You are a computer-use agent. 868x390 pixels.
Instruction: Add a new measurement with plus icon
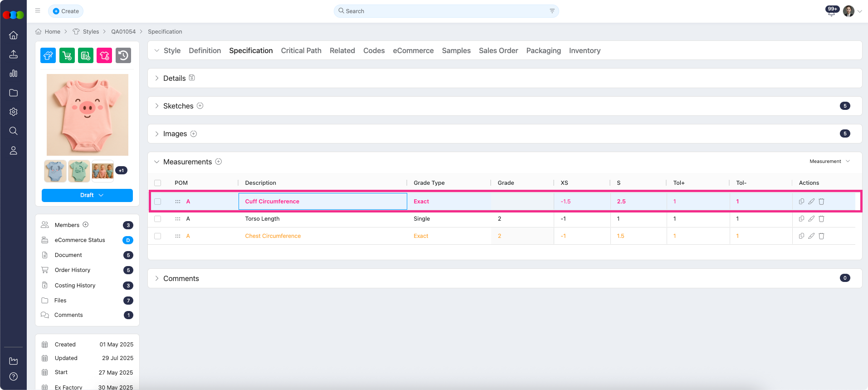(x=219, y=162)
